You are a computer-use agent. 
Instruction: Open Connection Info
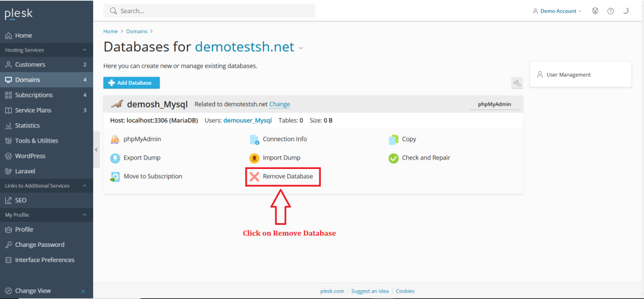(285, 139)
